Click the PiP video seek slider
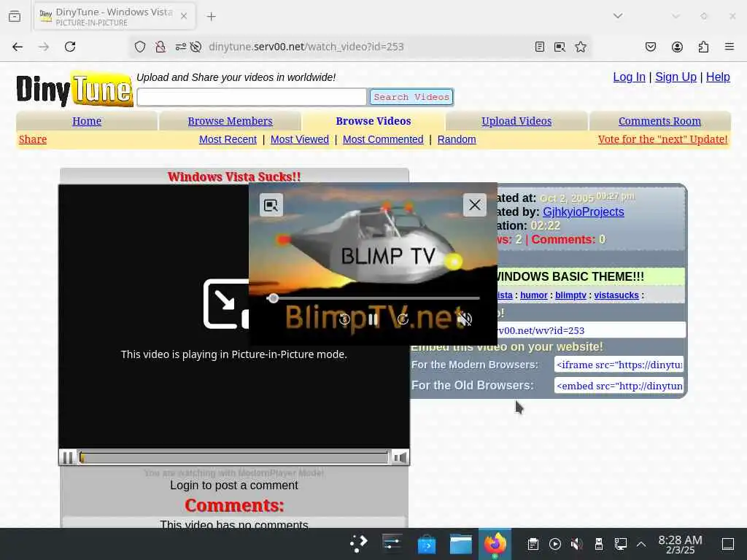The height and width of the screenshot is (560, 747). pyautogui.click(x=373, y=298)
